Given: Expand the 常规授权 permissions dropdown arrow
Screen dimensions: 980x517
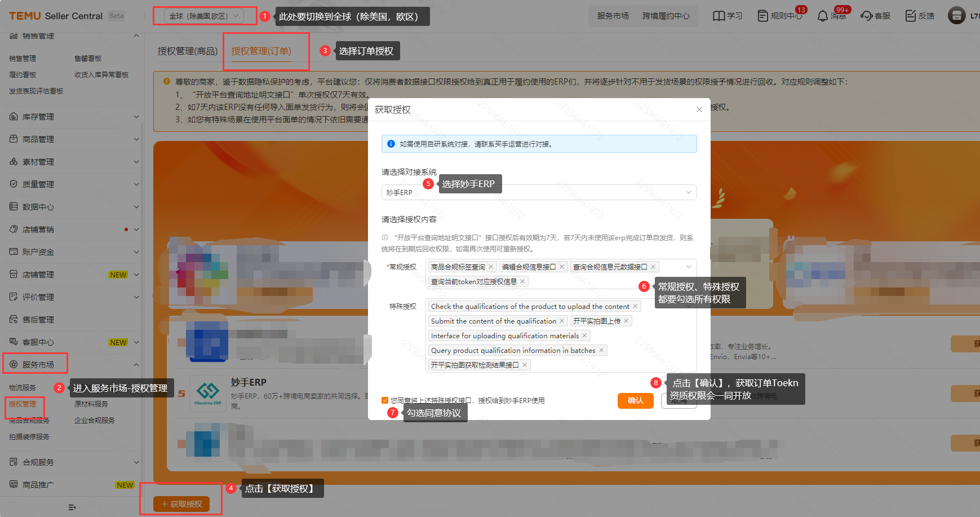Looking at the screenshot, I should click(x=689, y=267).
